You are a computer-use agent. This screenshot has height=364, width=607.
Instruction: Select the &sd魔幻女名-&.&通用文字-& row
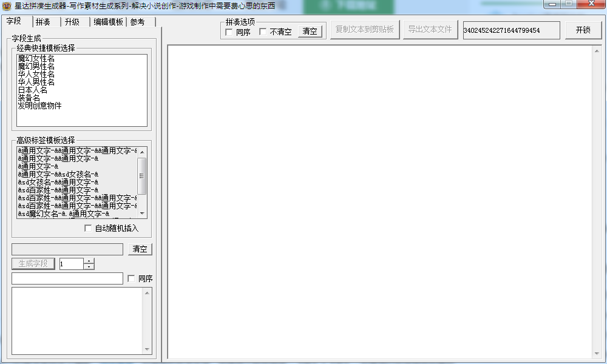[64, 214]
